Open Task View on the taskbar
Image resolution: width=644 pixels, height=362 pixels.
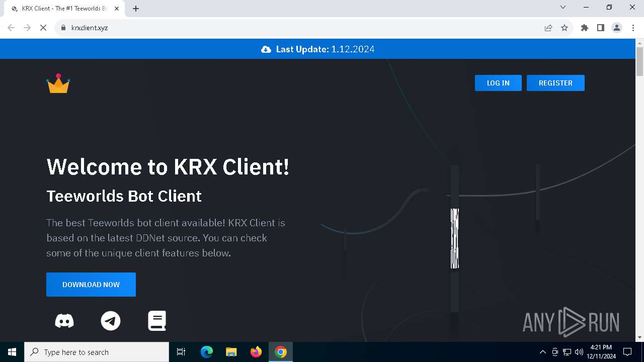click(x=181, y=352)
